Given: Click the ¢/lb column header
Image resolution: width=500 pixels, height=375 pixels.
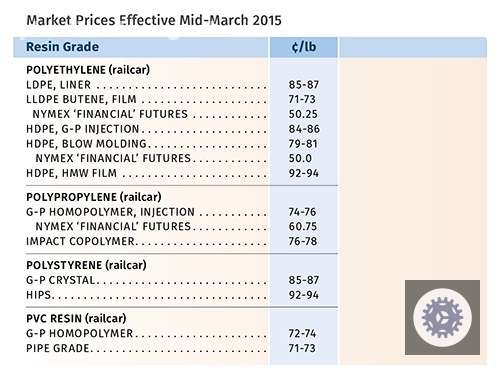Looking at the screenshot, I should tap(304, 47).
